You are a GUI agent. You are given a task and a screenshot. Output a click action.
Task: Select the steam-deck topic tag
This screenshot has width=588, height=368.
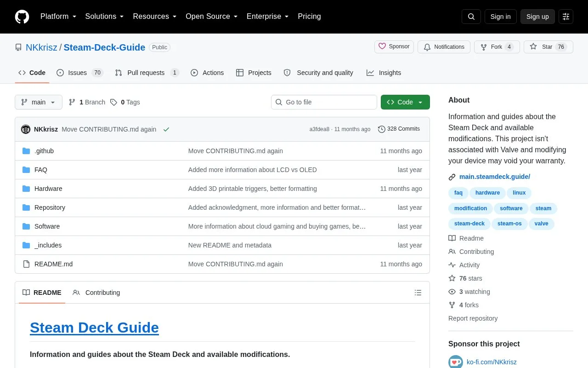469,224
